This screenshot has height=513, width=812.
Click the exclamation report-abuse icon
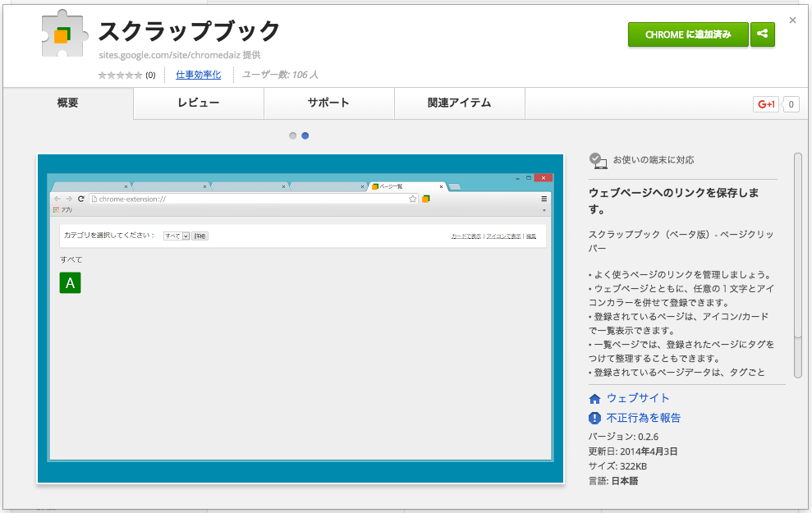[594, 418]
